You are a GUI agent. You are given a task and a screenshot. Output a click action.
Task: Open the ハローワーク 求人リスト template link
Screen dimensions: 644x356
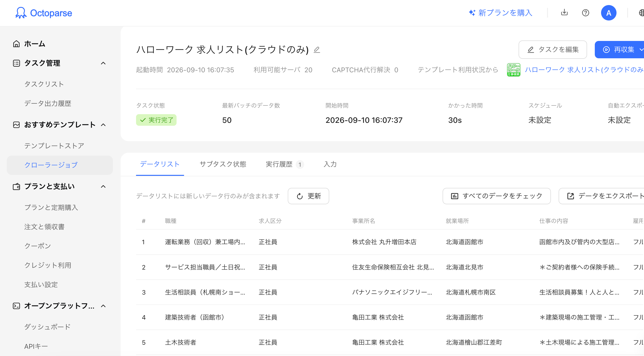pos(584,70)
